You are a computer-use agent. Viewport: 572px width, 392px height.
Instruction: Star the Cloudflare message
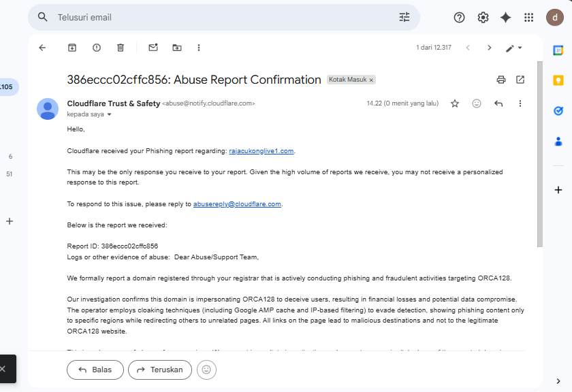[455, 103]
